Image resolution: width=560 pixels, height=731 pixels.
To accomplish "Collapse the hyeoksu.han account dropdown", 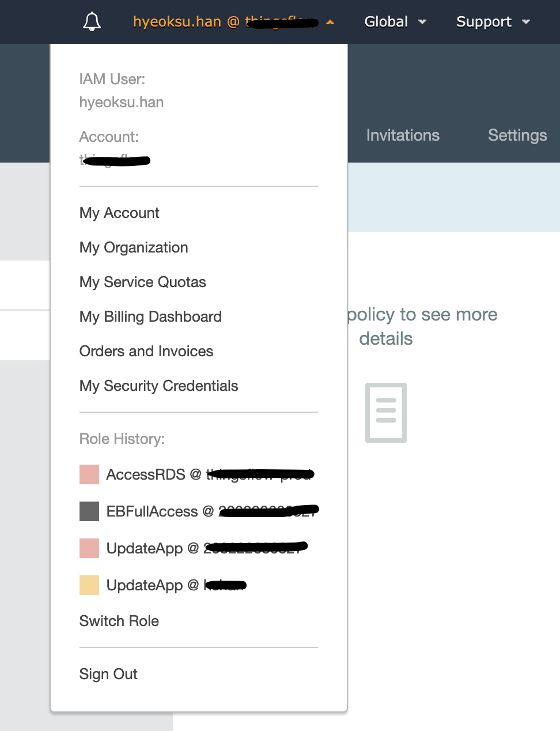I will (230, 22).
